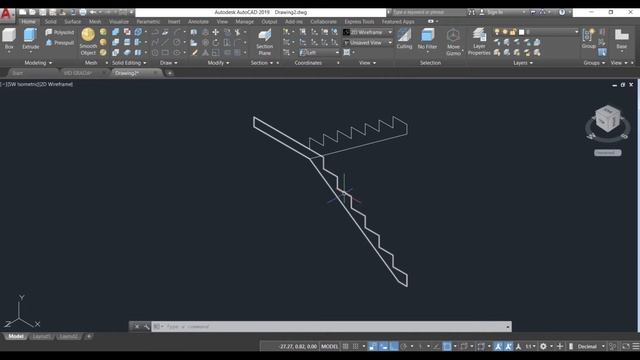Viewport: 640px width, 360px height.
Task: Click the Unnamed UCS label under ViewCube
Action: coord(608,153)
